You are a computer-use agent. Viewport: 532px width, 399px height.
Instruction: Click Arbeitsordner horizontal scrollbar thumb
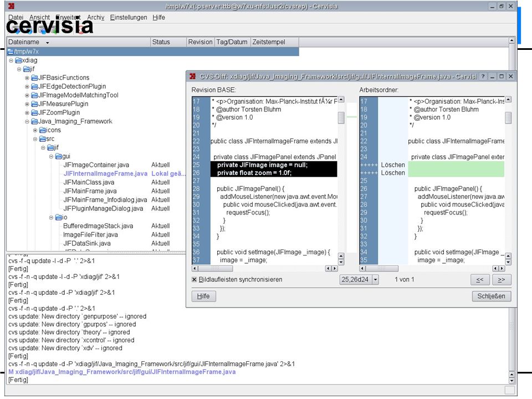coord(382,268)
